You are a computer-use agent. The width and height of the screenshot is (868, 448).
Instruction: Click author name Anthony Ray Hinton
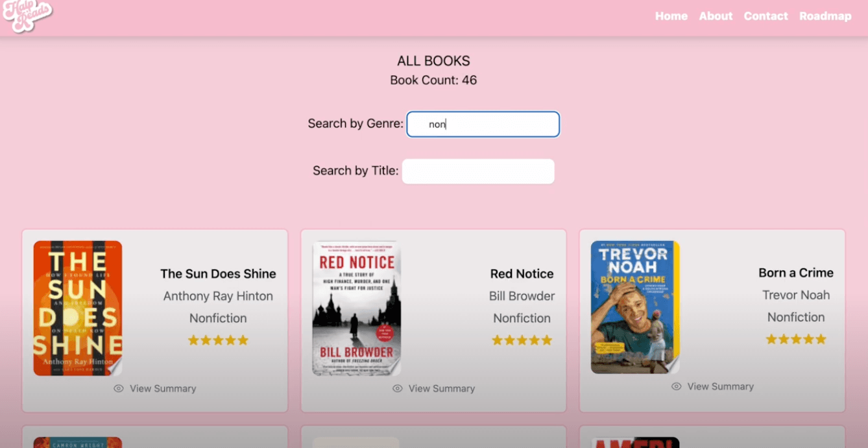(218, 296)
